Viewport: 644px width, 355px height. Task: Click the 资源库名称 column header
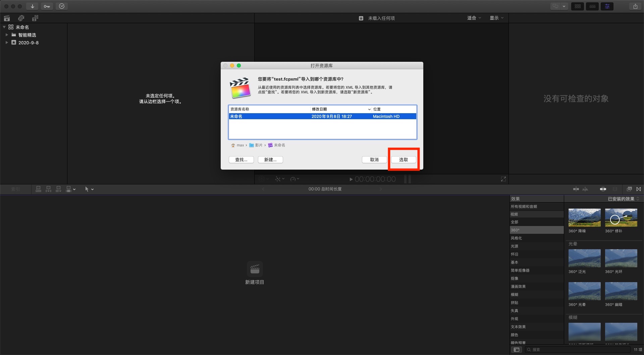pos(269,109)
